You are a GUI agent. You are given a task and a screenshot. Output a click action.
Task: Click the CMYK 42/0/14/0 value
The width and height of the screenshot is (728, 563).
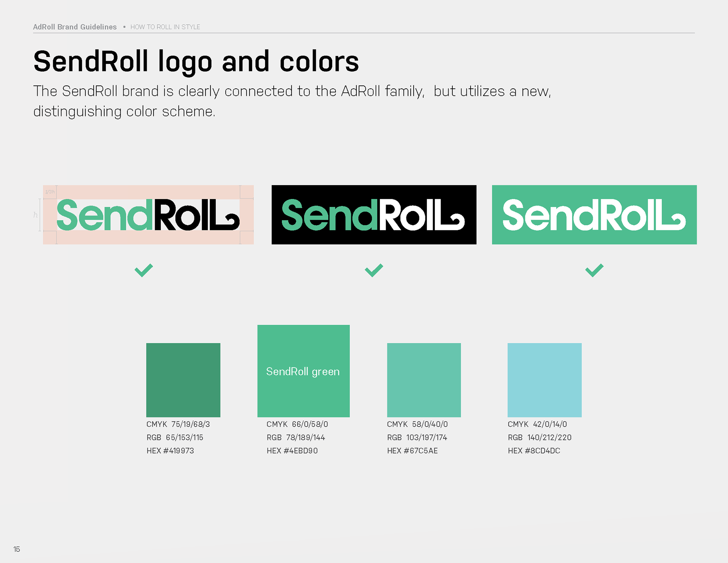(x=537, y=424)
